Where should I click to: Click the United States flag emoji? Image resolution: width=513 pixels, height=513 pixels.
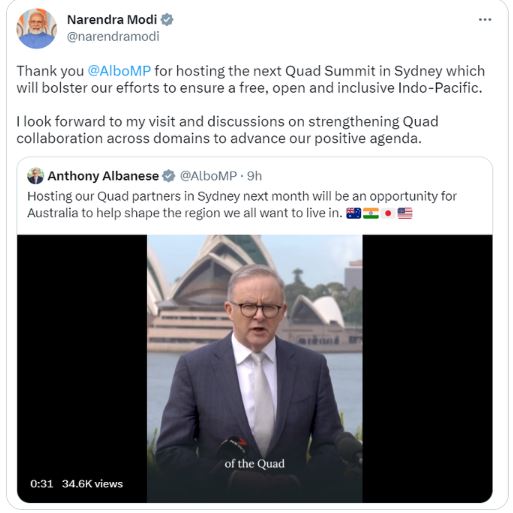(x=405, y=213)
